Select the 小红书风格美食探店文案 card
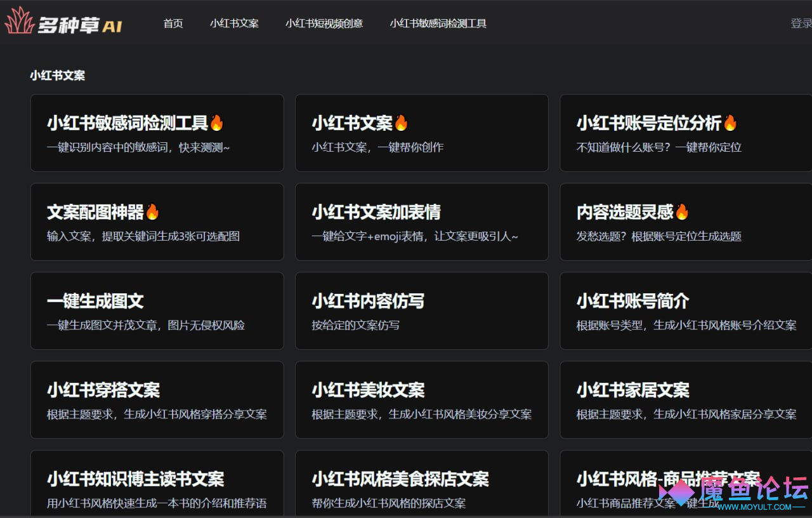 tap(422, 484)
